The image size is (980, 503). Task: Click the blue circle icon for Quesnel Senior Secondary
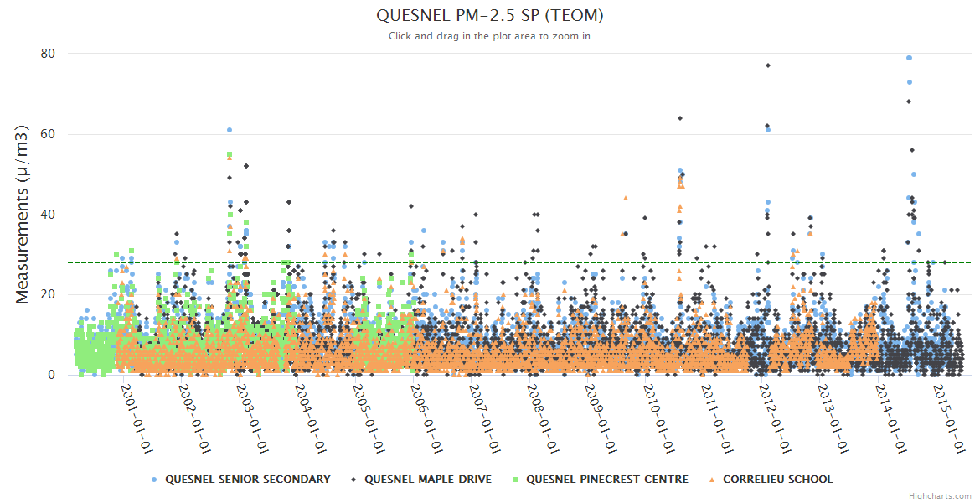point(154,480)
